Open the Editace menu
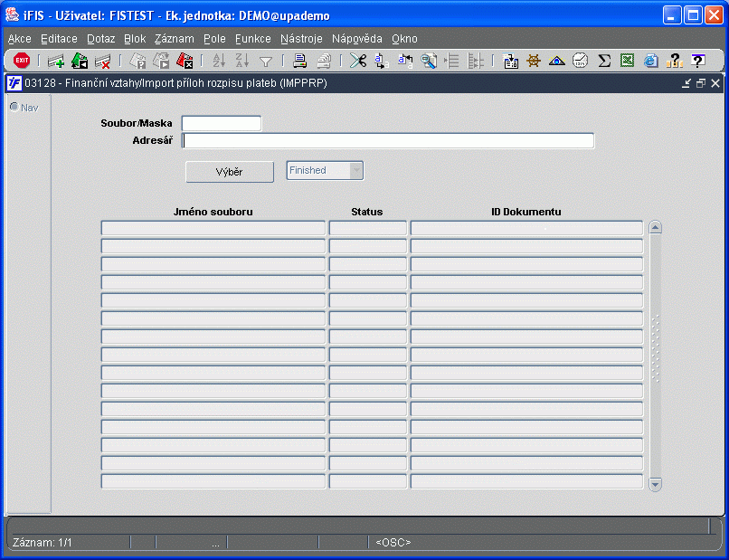Viewport: 729px width, 560px height. tap(59, 39)
